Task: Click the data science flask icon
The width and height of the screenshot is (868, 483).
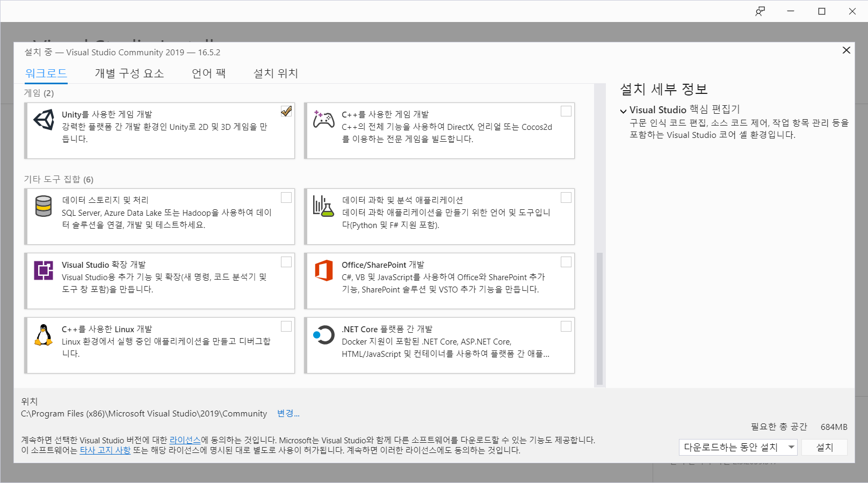Action: tap(323, 206)
